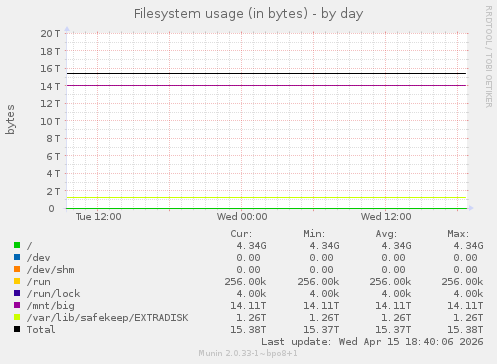Click the 'bytes' vertical axis label
Image resolution: width=497 pixels, height=364 pixels.
(10, 119)
